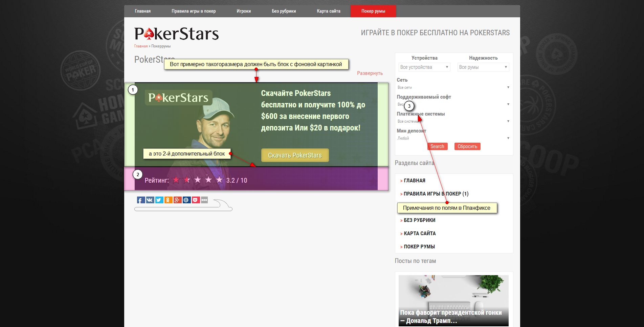Click the 'Сбросить' reset button
Image resolution: width=644 pixels, height=327 pixels.
467,146
